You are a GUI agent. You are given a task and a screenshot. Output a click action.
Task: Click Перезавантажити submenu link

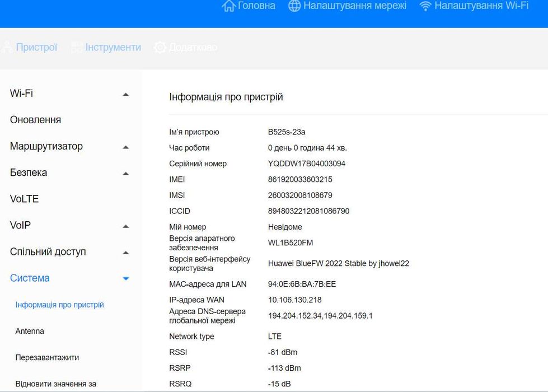(47, 357)
